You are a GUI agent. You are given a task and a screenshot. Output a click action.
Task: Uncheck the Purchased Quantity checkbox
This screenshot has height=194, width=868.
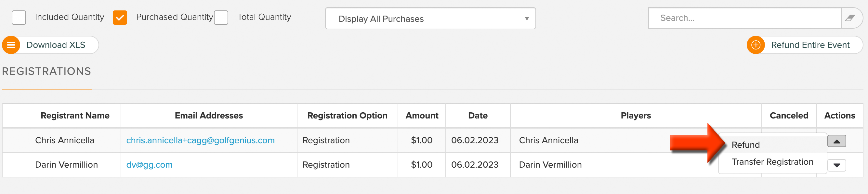coord(120,18)
